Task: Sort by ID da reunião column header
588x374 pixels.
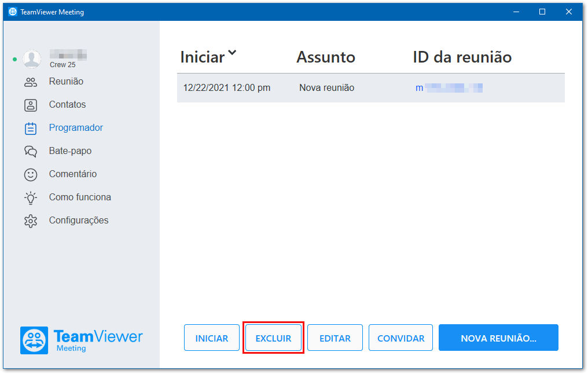Action: pos(462,57)
